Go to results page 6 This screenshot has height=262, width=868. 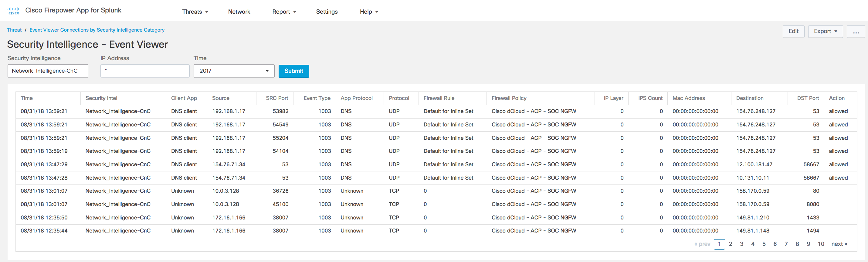775,244
